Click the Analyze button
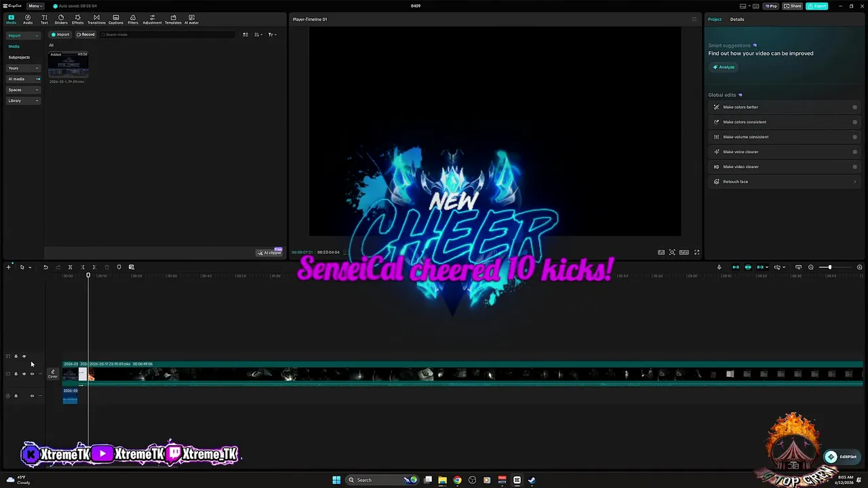 tap(724, 67)
